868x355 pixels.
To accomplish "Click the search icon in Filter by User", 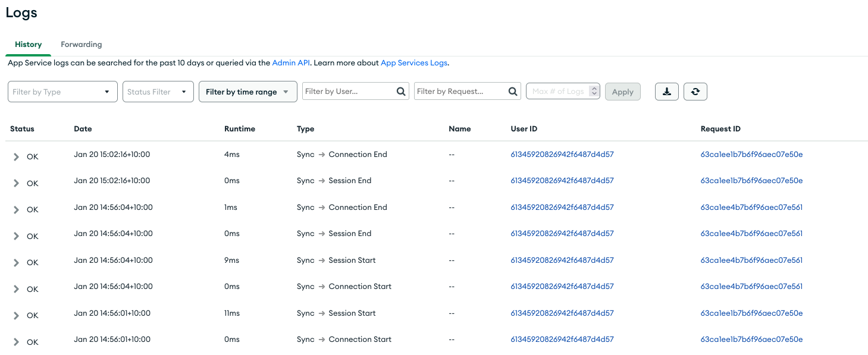I will [401, 92].
